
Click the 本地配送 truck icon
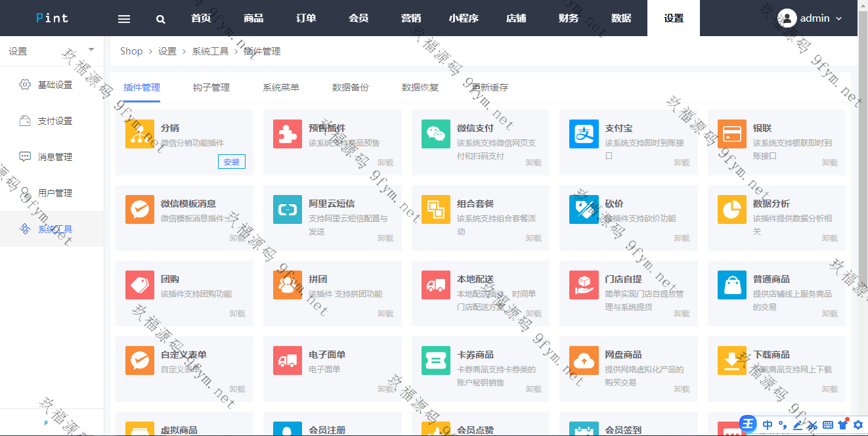coord(436,285)
